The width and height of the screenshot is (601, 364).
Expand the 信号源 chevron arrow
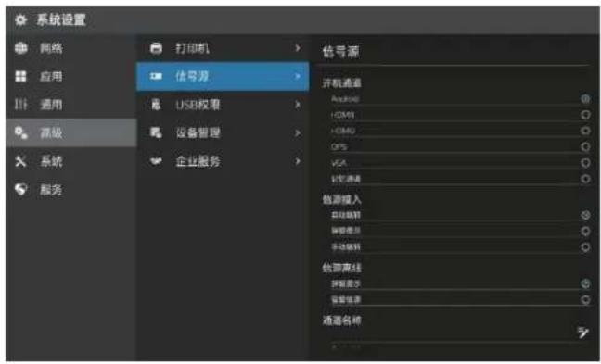point(298,76)
